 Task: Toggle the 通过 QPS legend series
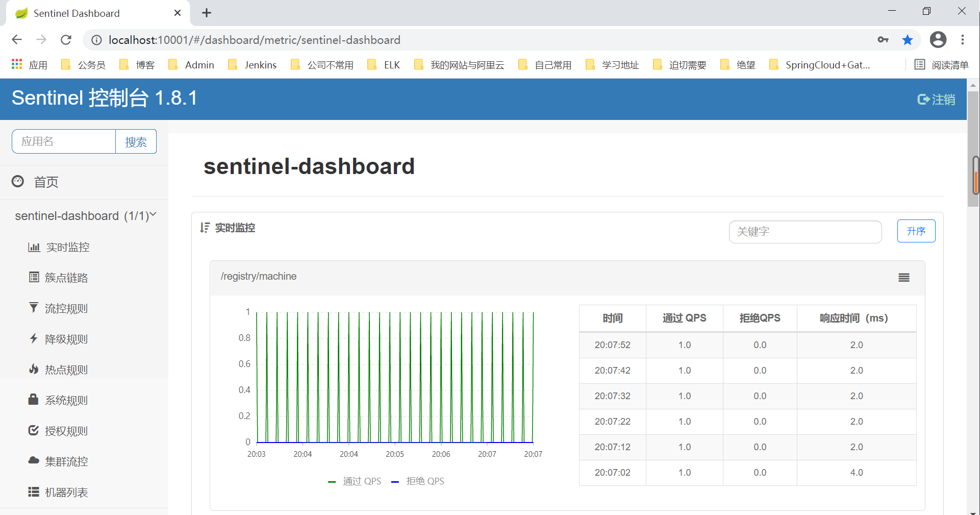[x=355, y=481]
